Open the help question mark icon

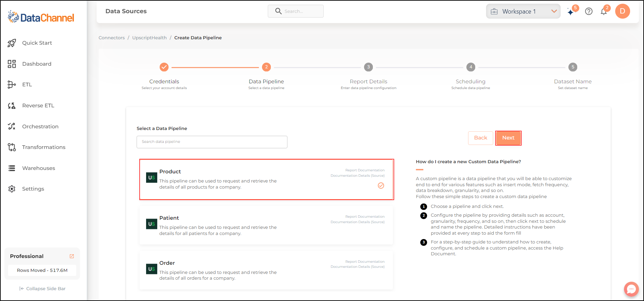point(589,12)
